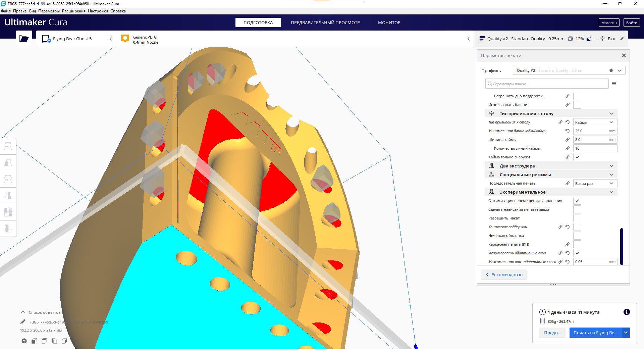Uncheck 'Кайма только снаружи' checkbox
Screen dimensions: 644x349
pos(577,157)
